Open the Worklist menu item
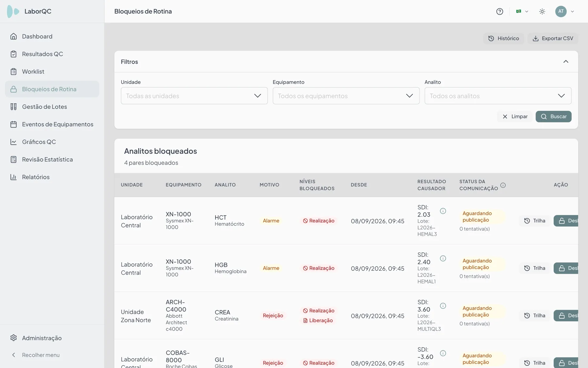Image resolution: width=588 pixels, height=368 pixels. point(52,72)
